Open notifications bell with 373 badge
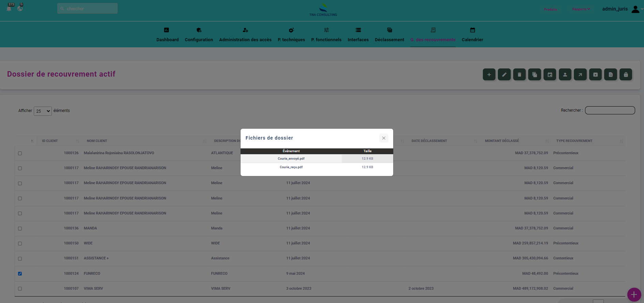This screenshot has height=303, width=644. coord(9,8)
